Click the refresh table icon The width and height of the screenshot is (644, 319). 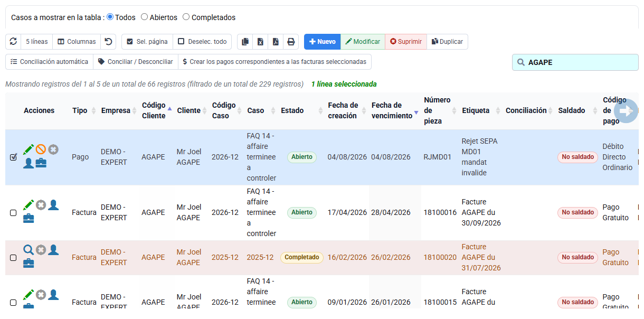point(13,42)
